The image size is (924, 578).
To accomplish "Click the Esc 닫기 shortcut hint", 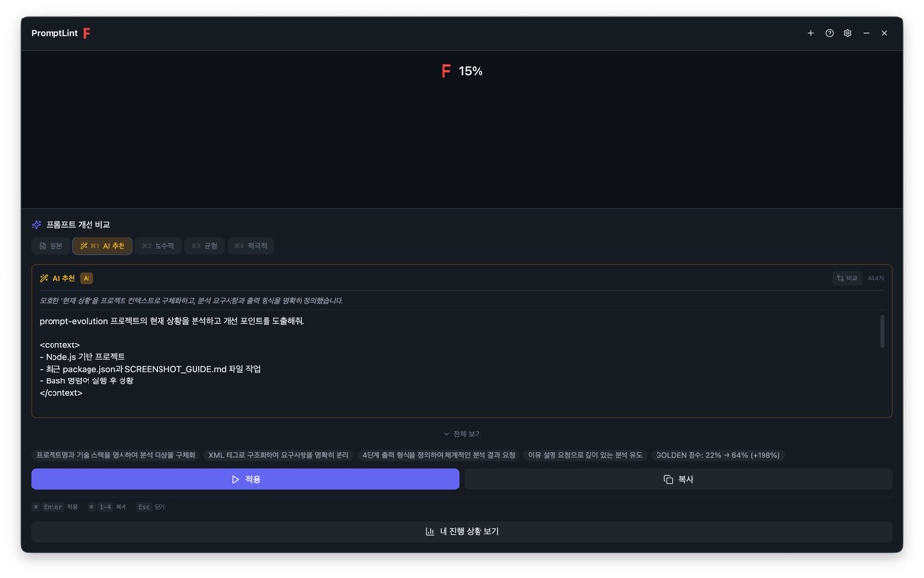I will pyautogui.click(x=151, y=507).
